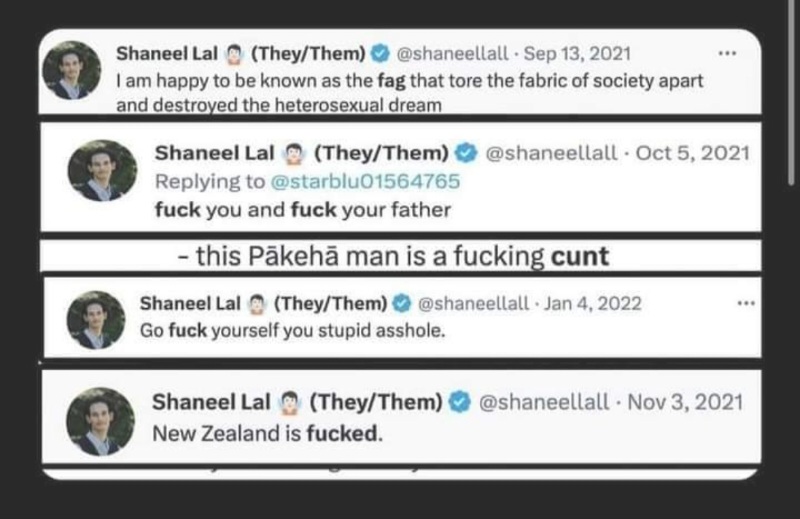The image size is (800, 519).
Task: Click the Sep 13, 2021 timestamp
Action: 577,53
